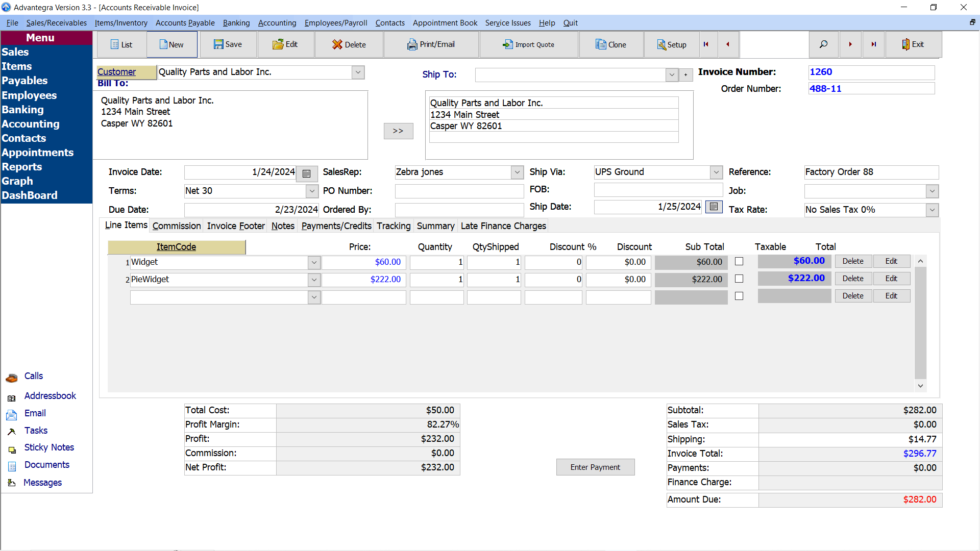Go to the next invoice record
980x551 pixels.
tap(850, 44)
